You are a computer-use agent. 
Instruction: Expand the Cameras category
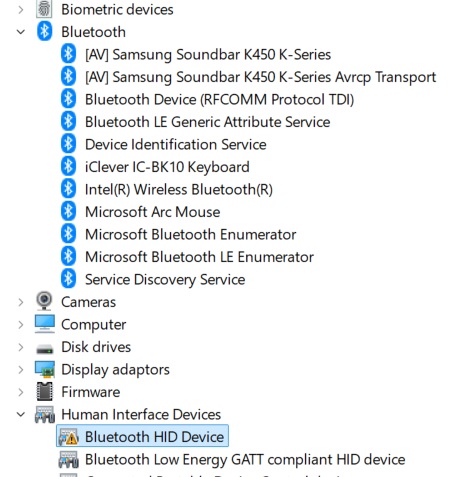tap(21, 302)
